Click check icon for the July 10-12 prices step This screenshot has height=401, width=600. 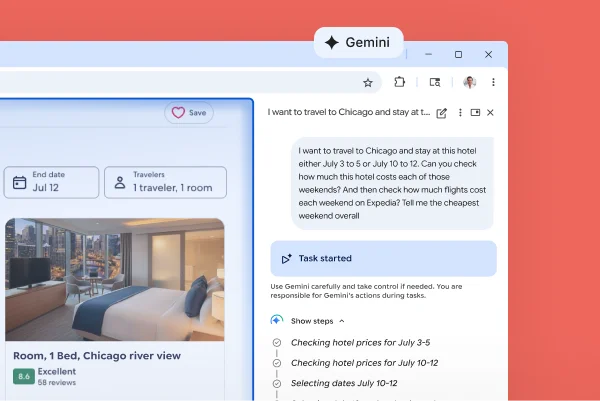click(277, 363)
